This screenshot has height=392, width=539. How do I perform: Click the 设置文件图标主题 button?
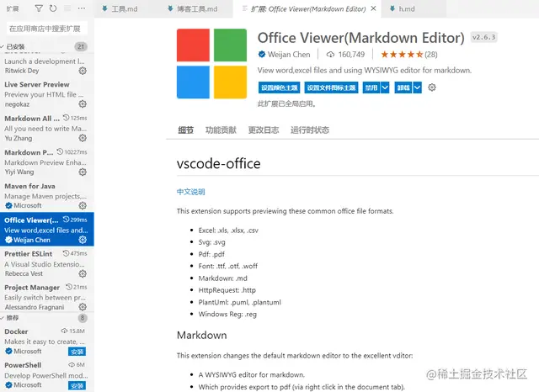[331, 87]
